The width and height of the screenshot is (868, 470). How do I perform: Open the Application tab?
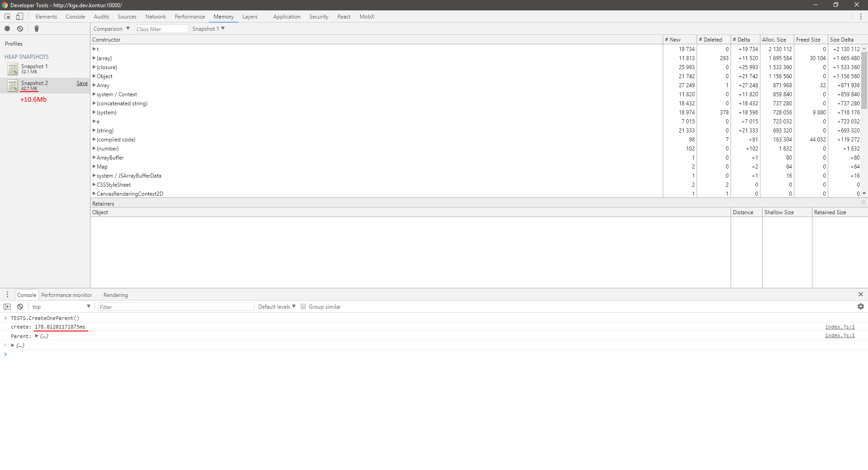287,17
